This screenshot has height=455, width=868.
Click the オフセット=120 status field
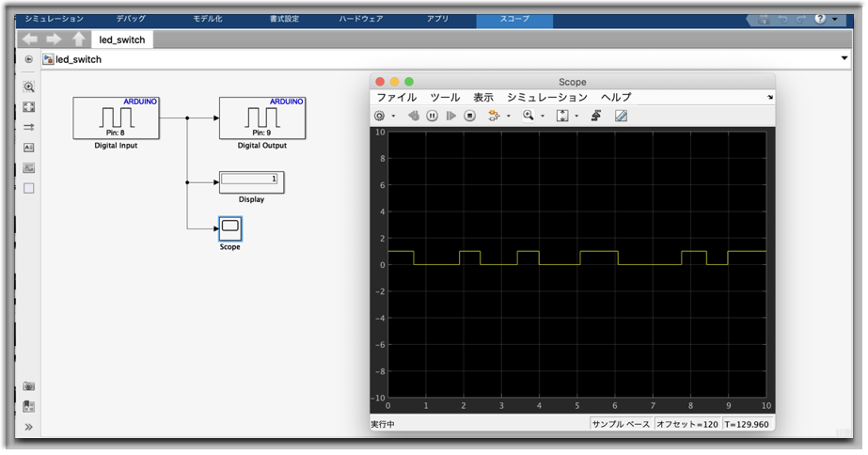pyautogui.click(x=687, y=424)
